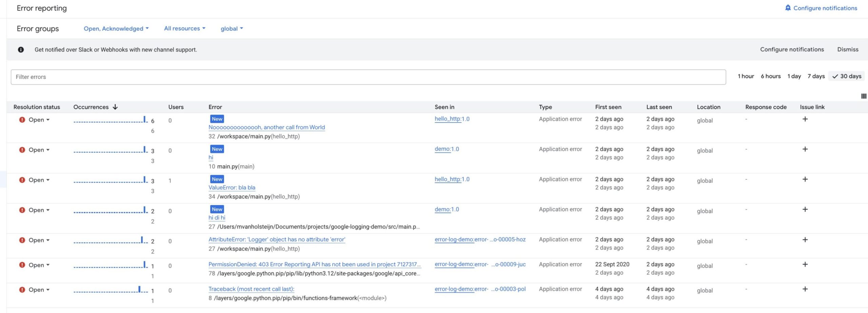The width and height of the screenshot is (868, 313).
Task: Click the Last seen column header
Action: [659, 107]
